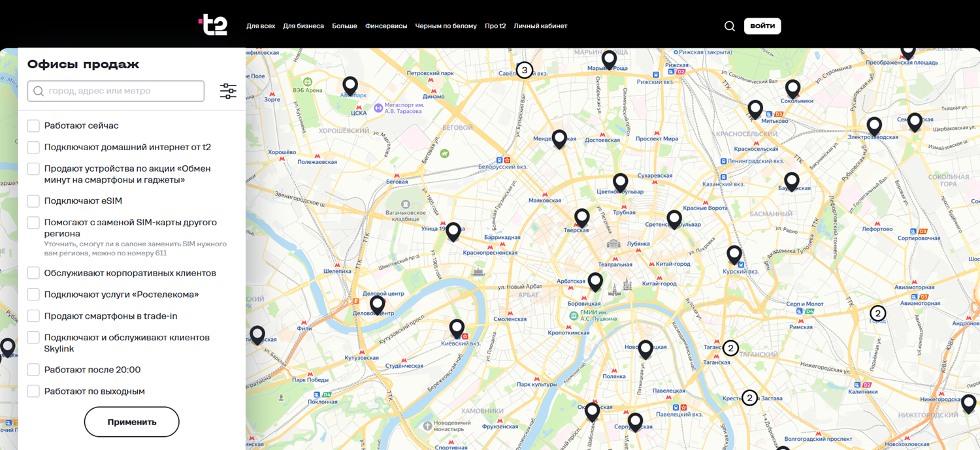Viewport: 980px width, 450px height.
Task: Open the Финсервисы menu
Action: (x=386, y=26)
